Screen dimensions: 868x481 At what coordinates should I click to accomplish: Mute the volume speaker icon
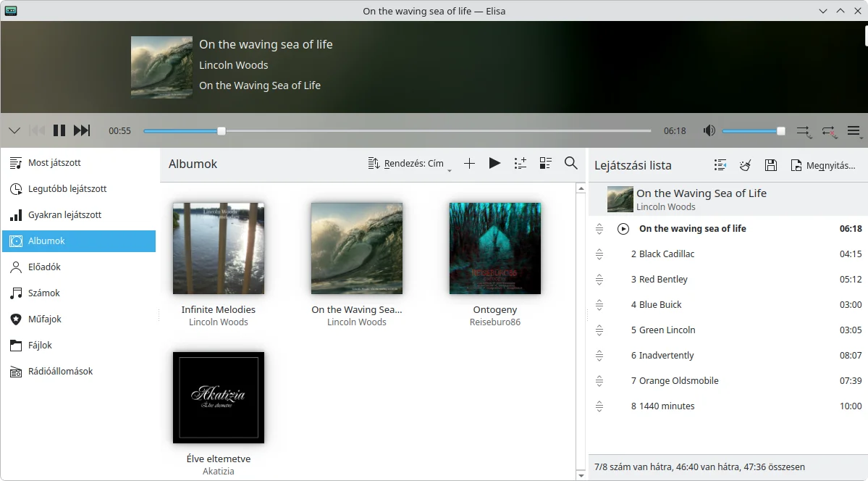click(709, 131)
